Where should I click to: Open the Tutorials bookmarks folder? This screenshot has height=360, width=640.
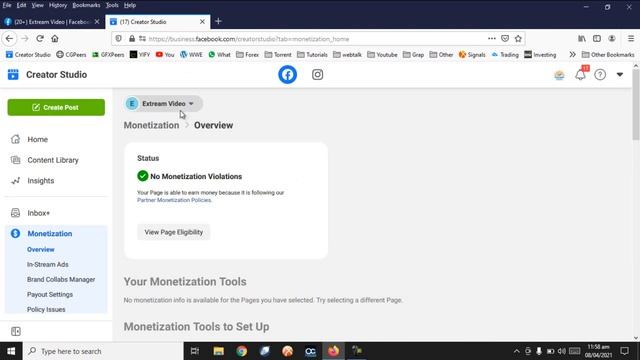(x=312, y=55)
